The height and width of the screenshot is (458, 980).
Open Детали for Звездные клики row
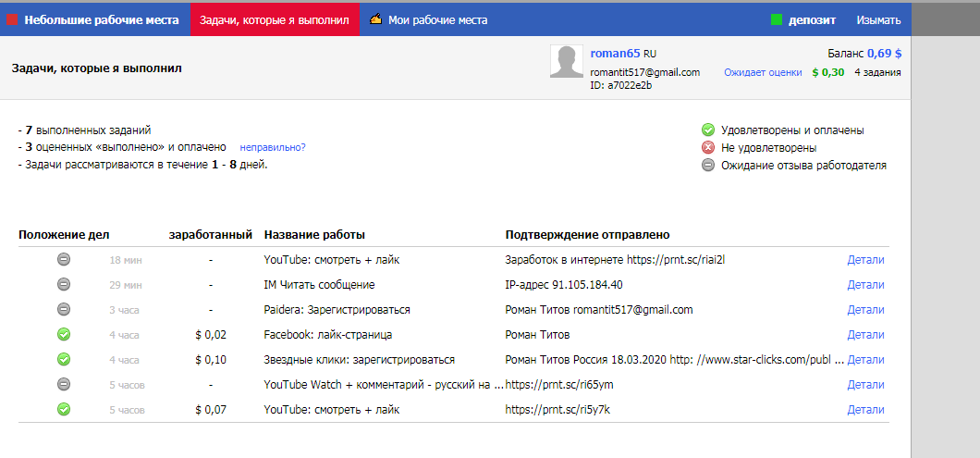865,360
